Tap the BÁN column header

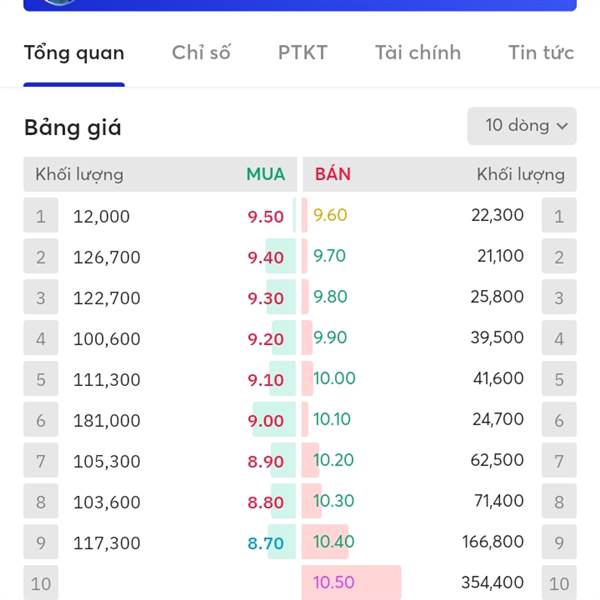[333, 174]
